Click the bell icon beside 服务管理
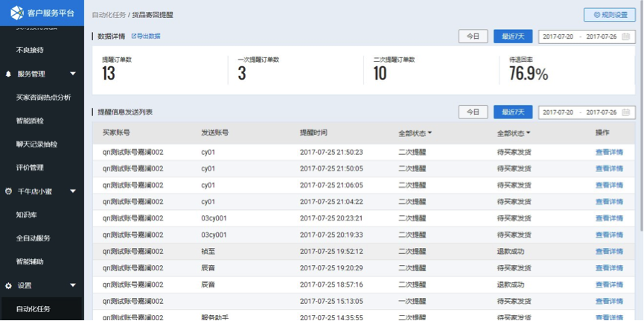 pyautogui.click(x=8, y=74)
